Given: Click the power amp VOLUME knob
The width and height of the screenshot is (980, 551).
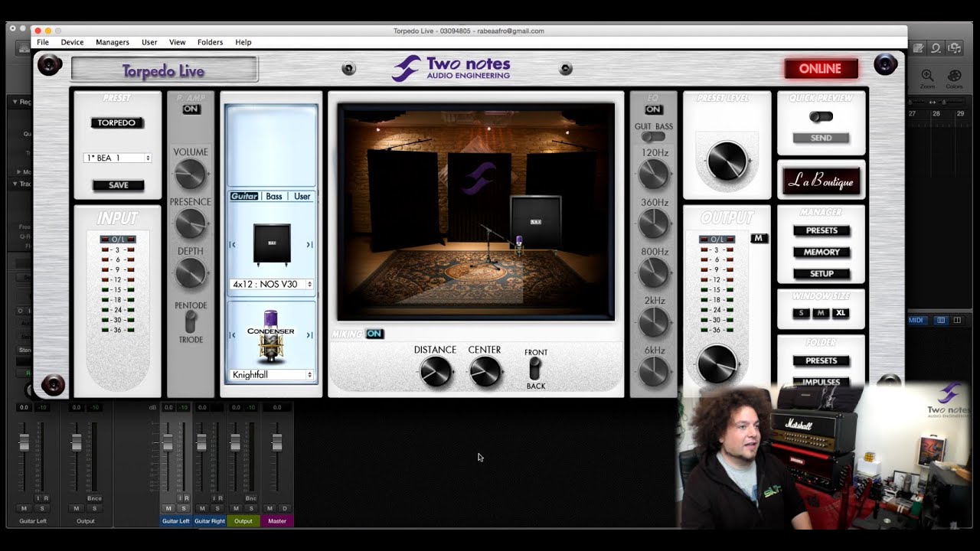Looking at the screenshot, I should pyautogui.click(x=190, y=174).
